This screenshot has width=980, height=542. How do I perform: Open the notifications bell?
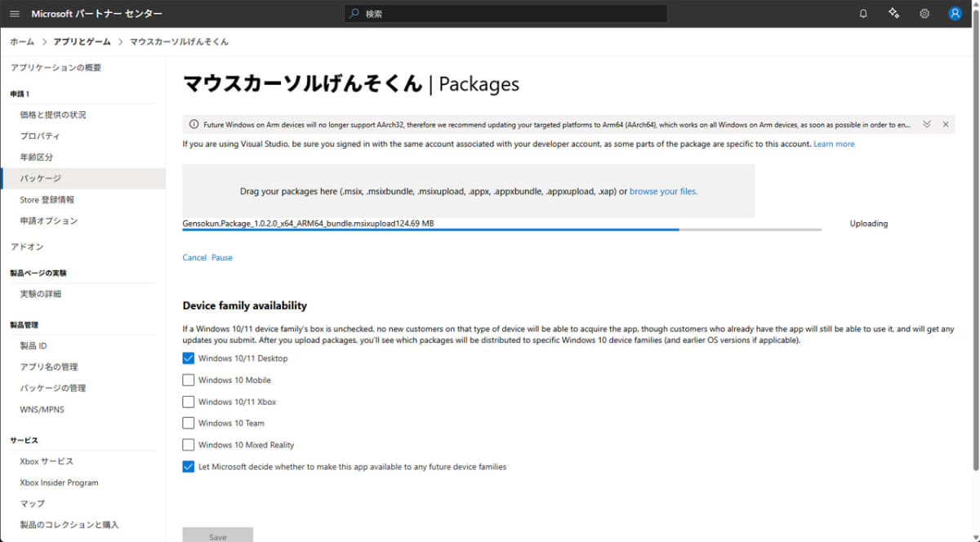(863, 14)
